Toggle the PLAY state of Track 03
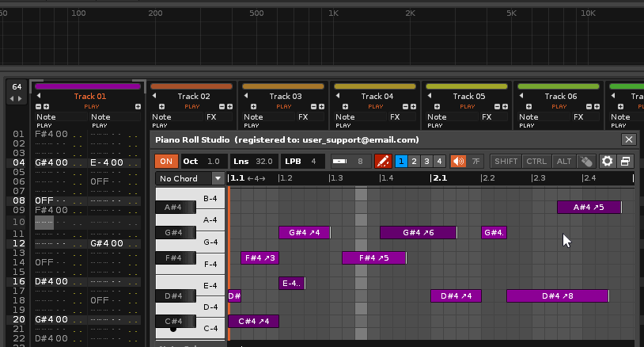Image resolution: width=644 pixels, height=347 pixels. tap(284, 106)
